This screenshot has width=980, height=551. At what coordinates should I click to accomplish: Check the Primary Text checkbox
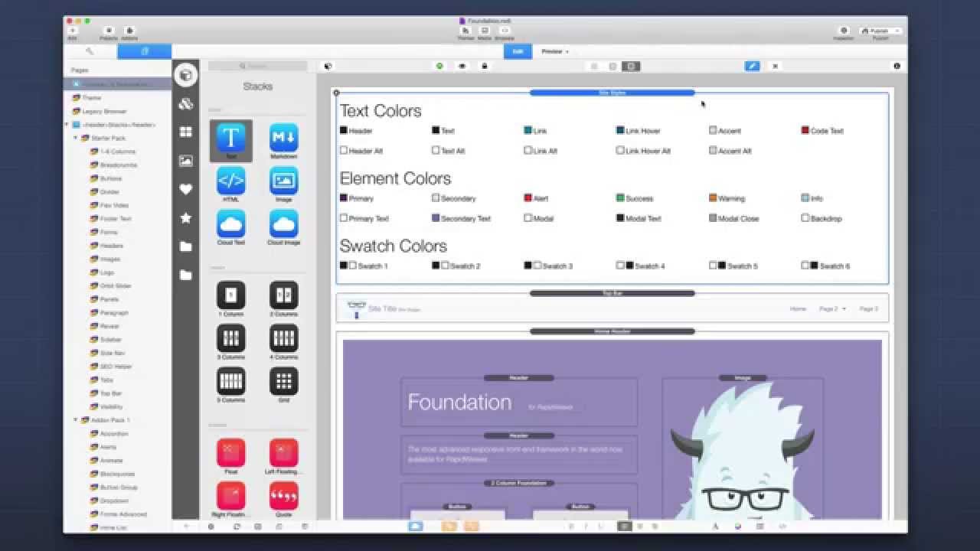pyautogui.click(x=344, y=217)
